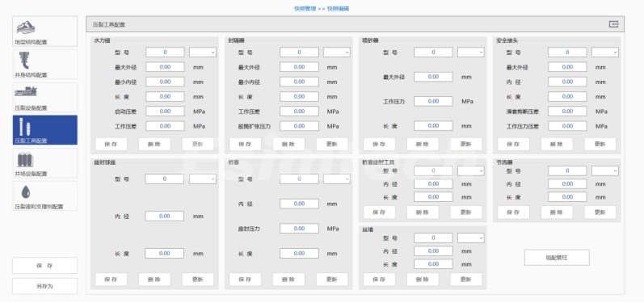Click 桥塞座封工具 长度 field
644x303 pixels.
point(433,196)
